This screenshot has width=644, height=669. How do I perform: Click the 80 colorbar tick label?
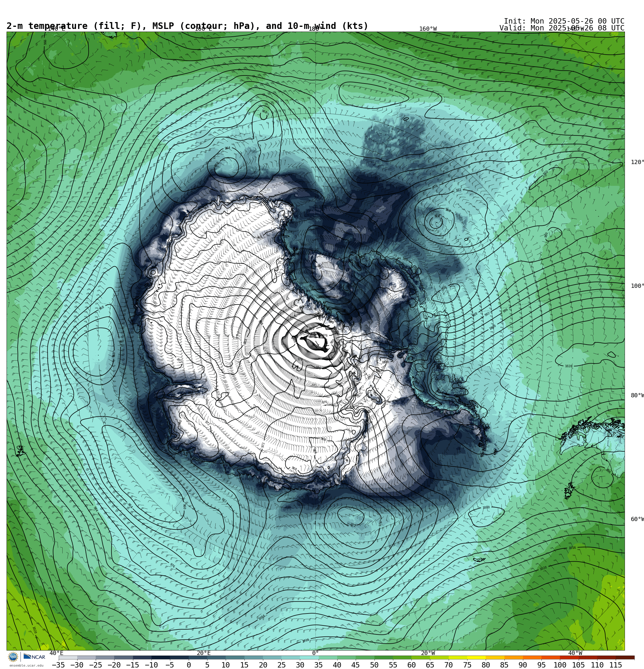[x=486, y=665]
